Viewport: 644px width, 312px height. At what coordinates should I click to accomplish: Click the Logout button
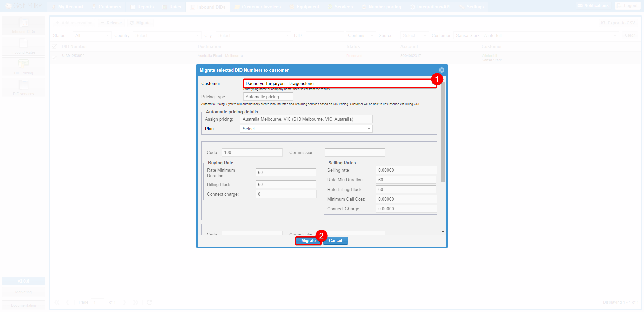tap(627, 6)
